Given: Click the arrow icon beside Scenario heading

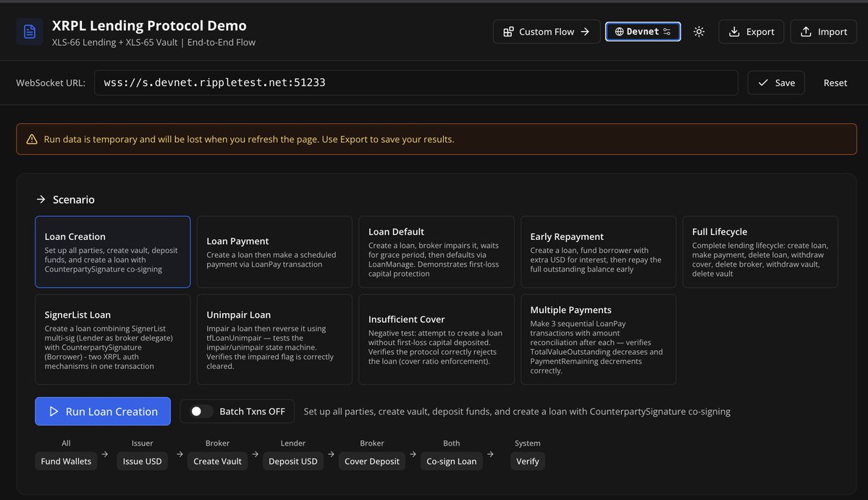Looking at the screenshot, I should [x=41, y=199].
